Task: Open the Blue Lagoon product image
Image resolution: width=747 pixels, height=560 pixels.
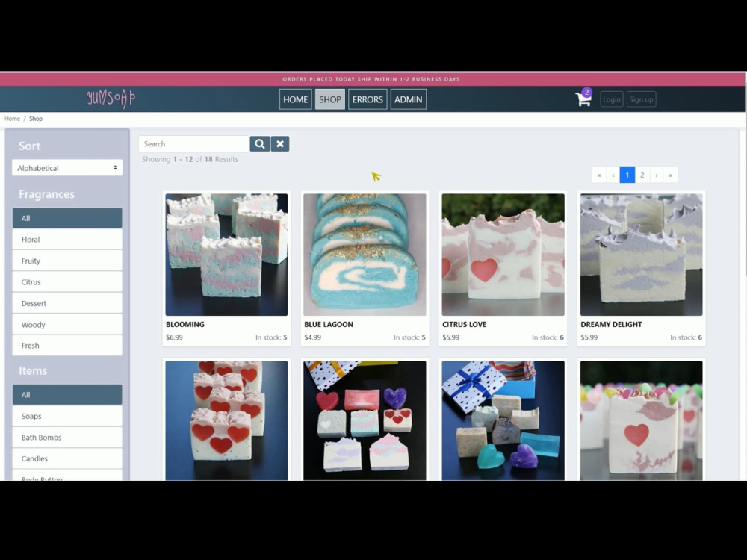Action: [x=365, y=255]
